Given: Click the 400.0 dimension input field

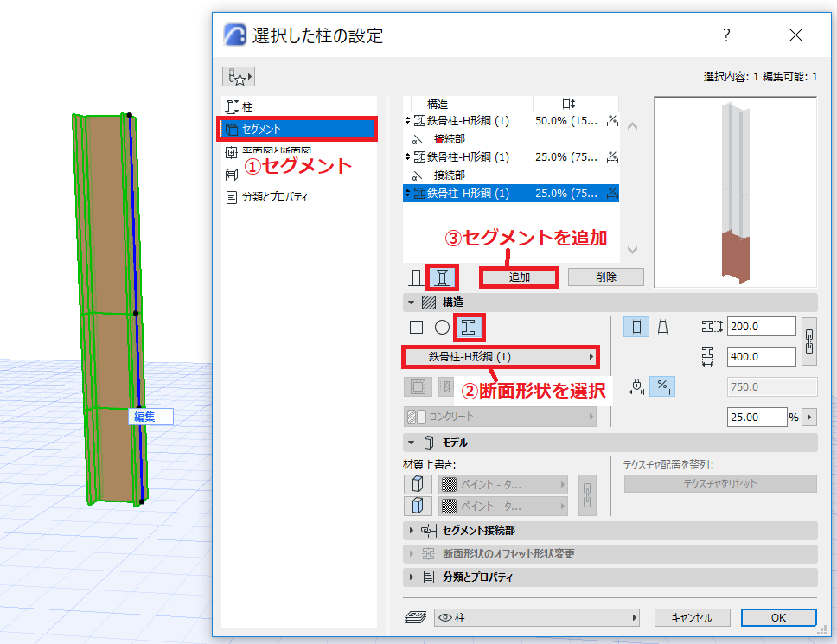Looking at the screenshot, I should (761, 356).
